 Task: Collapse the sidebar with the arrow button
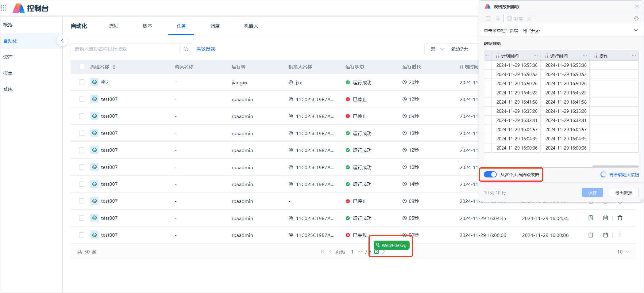62,41
